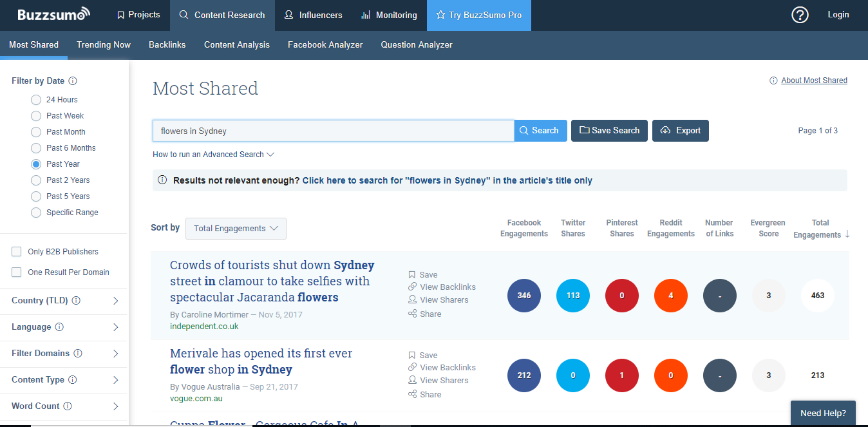Open the Content Analysis tab

[237, 45]
